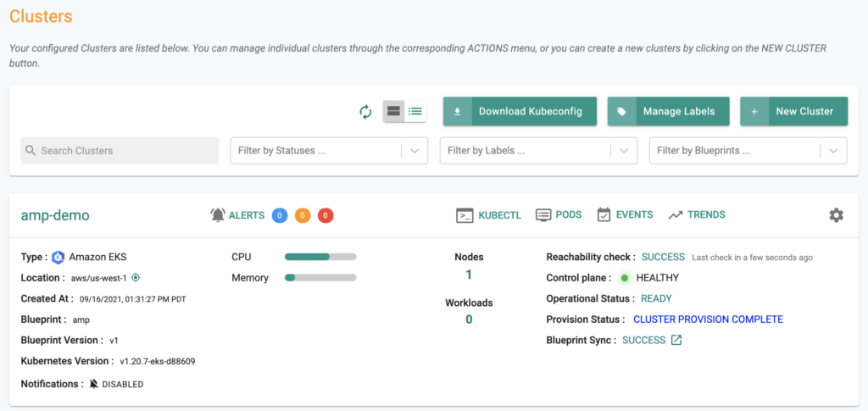Viewport: 868px width, 411px height.
Task: Open the amp-demo cluster link
Action: tap(55, 215)
